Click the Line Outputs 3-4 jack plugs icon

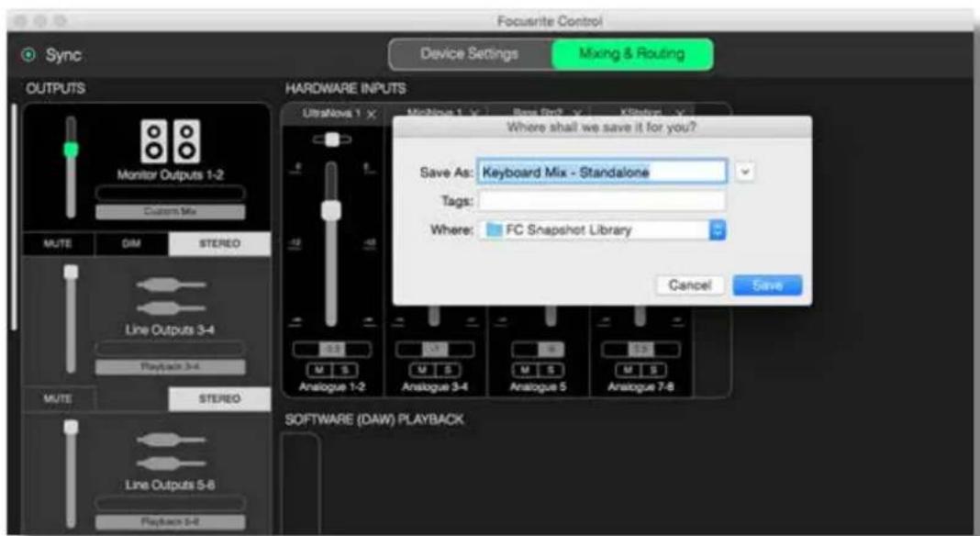[171, 296]
